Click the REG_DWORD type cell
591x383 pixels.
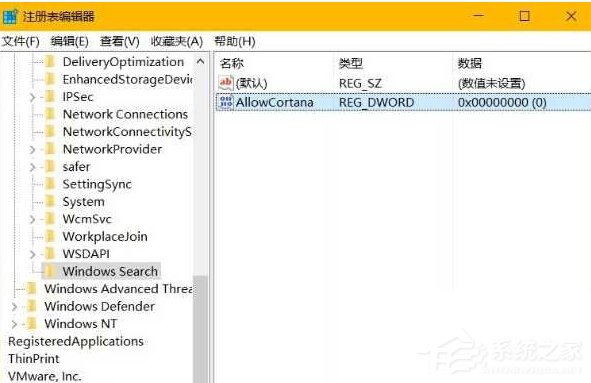pos(376,102)
